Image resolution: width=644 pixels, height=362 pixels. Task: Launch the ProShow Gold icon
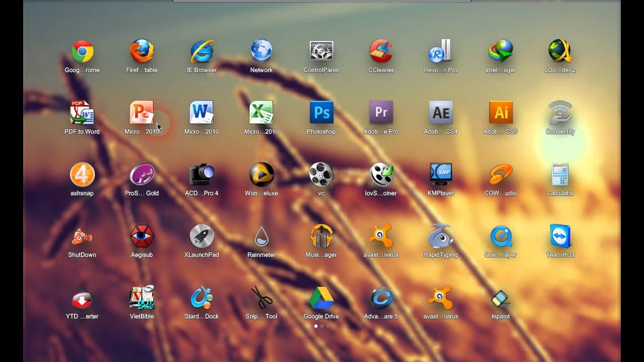(x=142, y=174)
